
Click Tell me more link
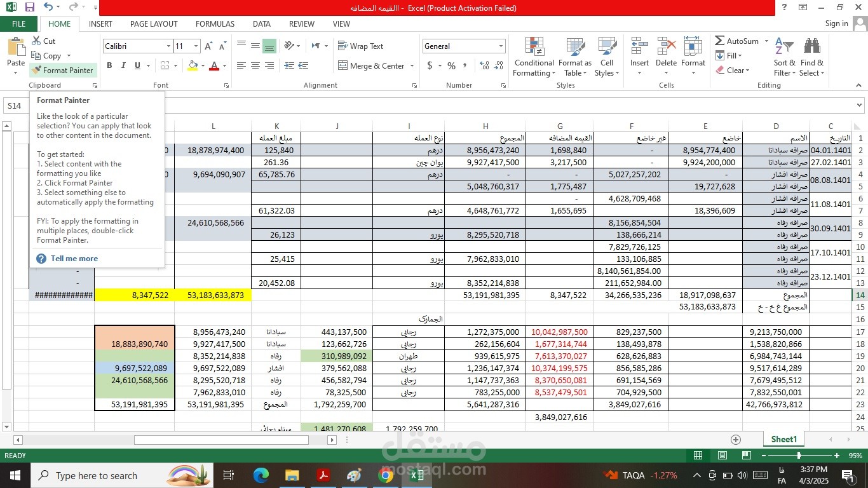tap(74, 259)
